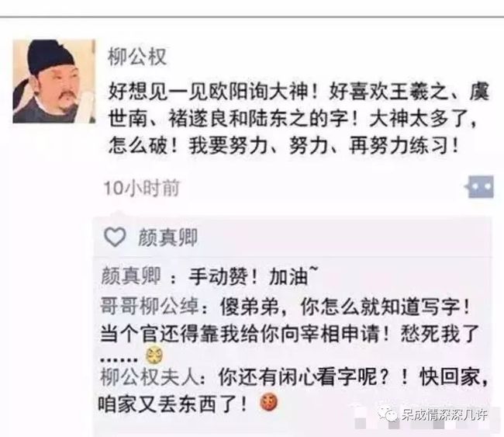504x437 pixels.
Task: Select the 10小时前 timestamp
Action: pyautogui.click(x=141, y=188)
